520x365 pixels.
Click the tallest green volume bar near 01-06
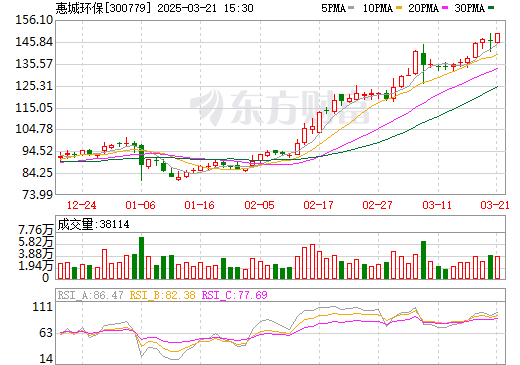141,258
